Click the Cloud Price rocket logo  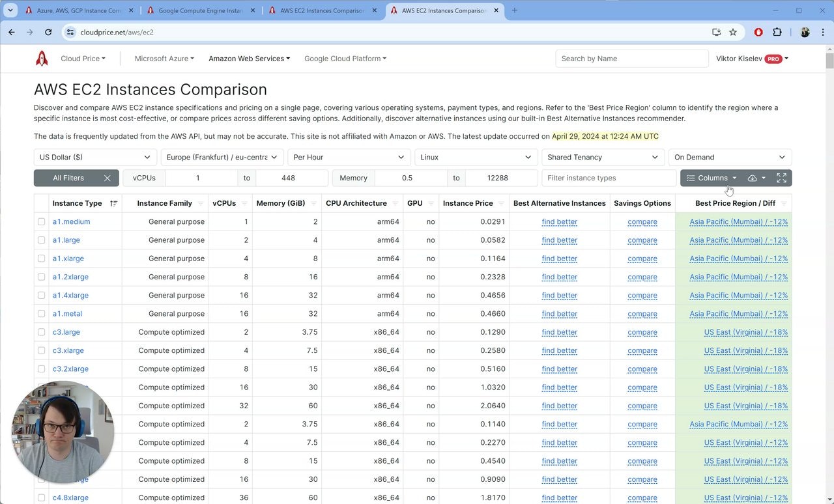(42, 58)
